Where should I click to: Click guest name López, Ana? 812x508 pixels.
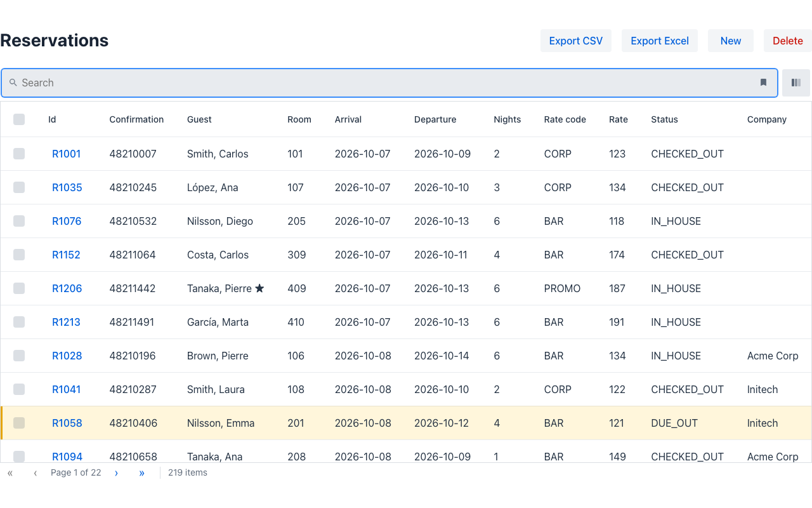coord(213,187)
